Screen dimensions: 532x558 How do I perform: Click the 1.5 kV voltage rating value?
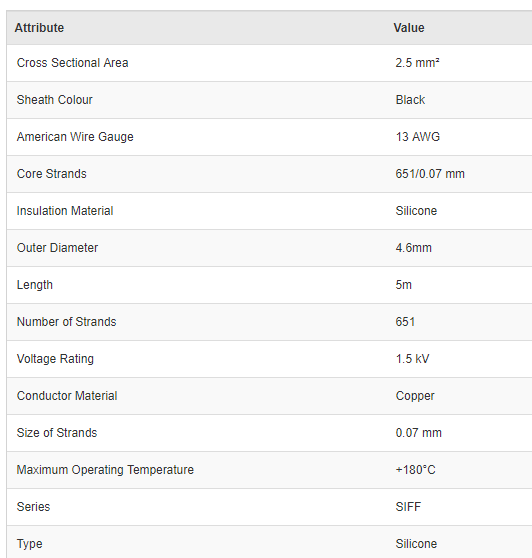(412, 359)
